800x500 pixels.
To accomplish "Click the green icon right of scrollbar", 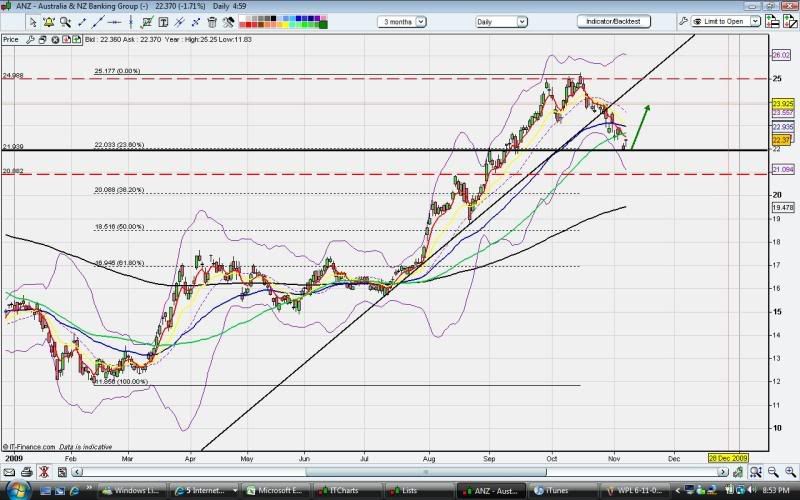I will [x=737, y=472].
